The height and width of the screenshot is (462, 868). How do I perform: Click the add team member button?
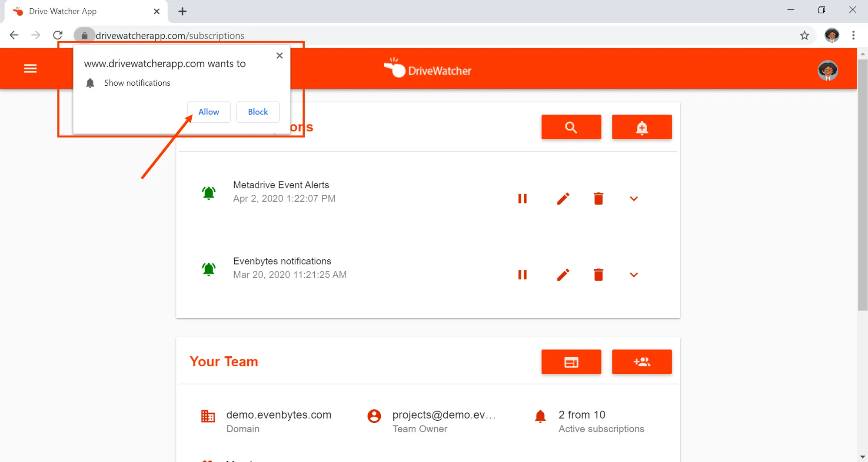(x=642, y=362)
